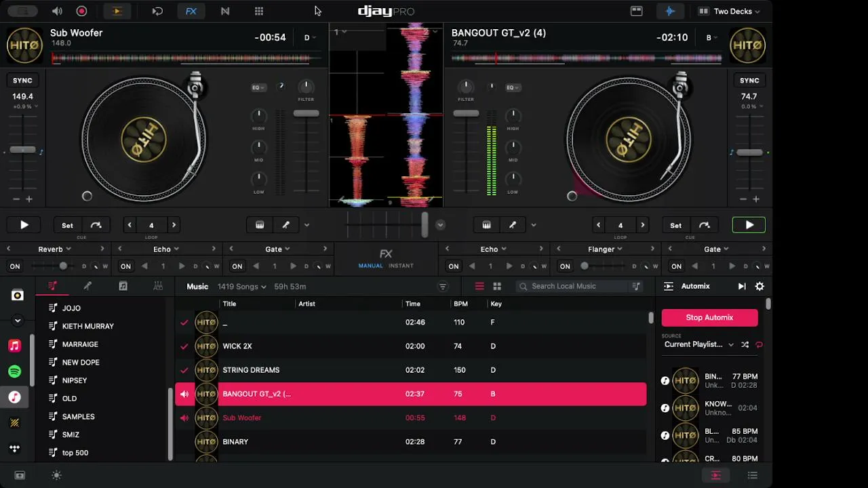Sort library by Title column header

tap(229, 304)
